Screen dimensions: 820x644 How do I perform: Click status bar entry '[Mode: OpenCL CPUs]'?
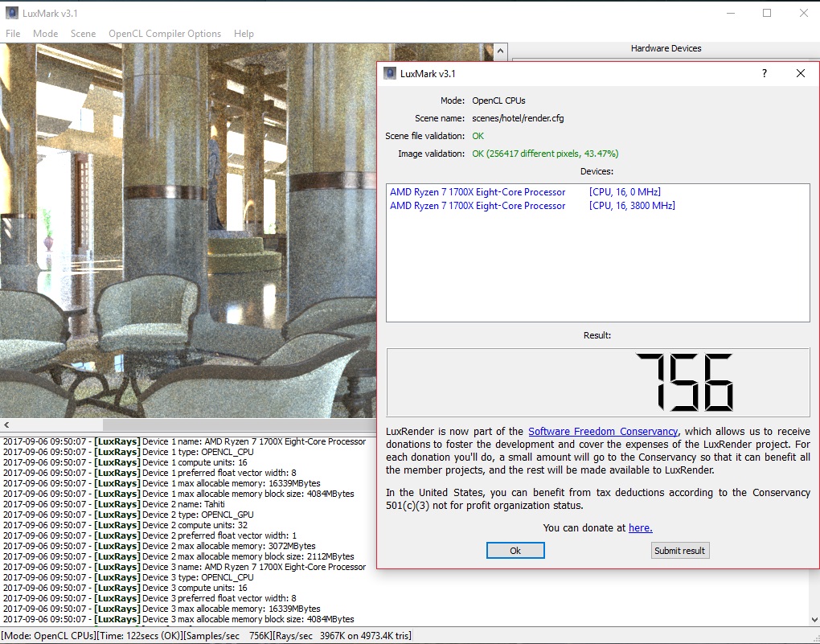coord(49,636)
